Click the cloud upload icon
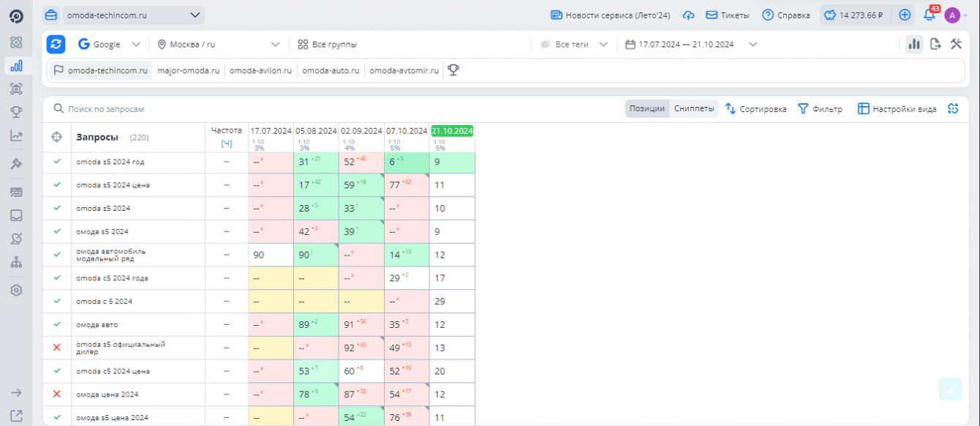980x426 pixels. tap(688, 15)
